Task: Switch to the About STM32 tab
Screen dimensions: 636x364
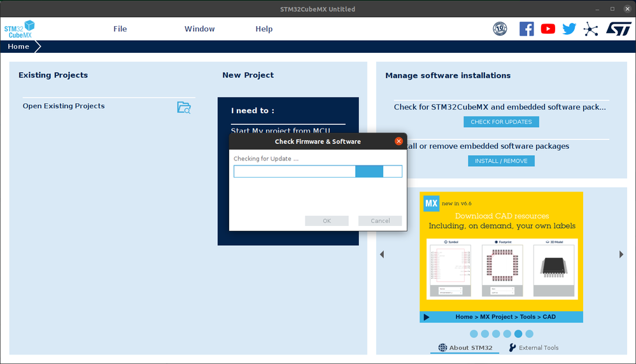Action: [465, 347]
